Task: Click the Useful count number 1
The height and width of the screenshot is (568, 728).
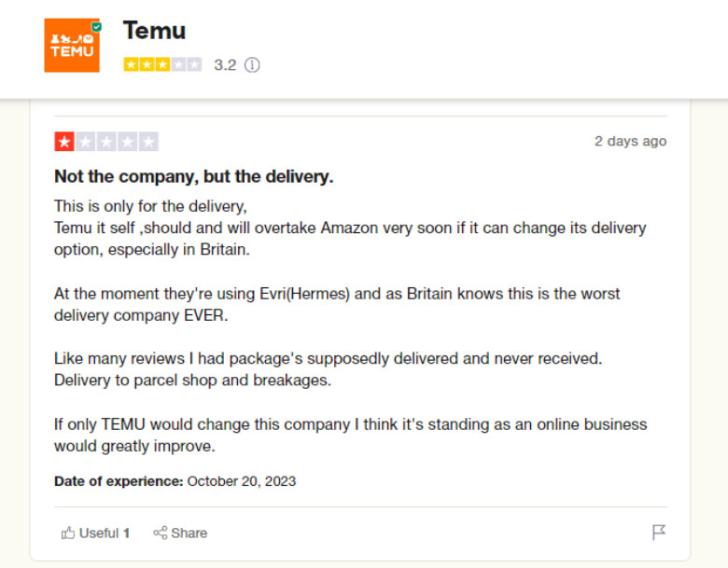Action: [126, 533]
